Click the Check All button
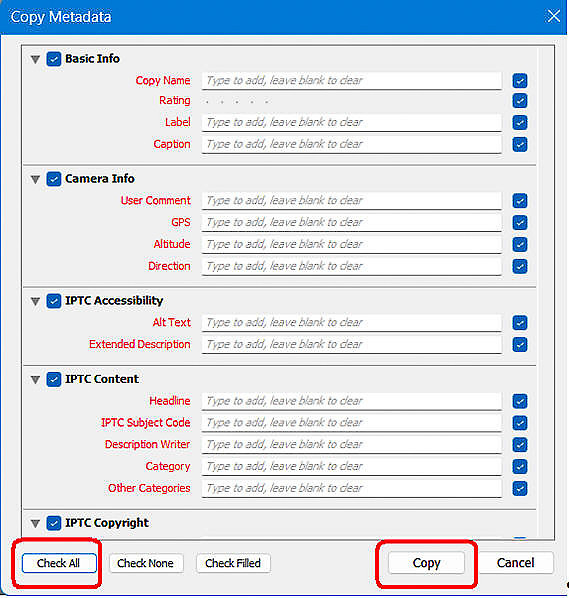Image resolution: width=569 pixels, height=598 pixels. pos(59,563)
